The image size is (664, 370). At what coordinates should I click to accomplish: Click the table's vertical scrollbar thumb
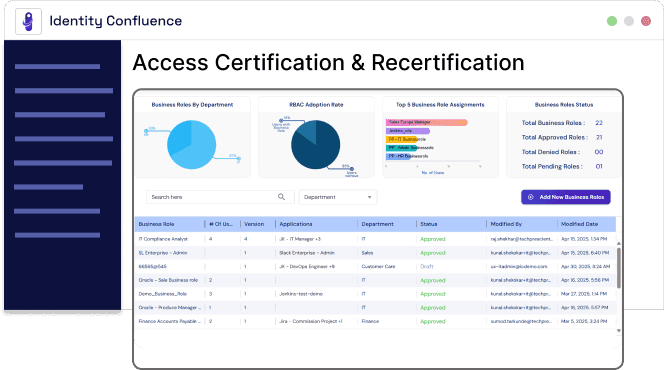[619, 268]
